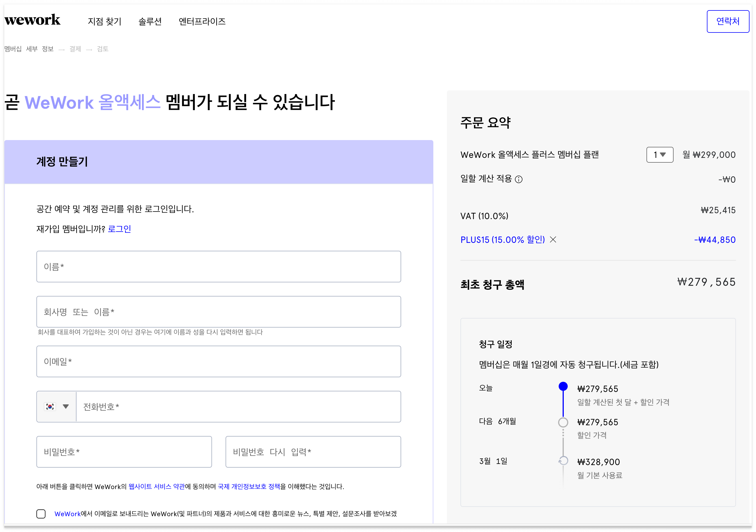This screenshot has height=532, width=756.
Task: Click the 로그인 link
Action: pyautogui.click(x=119, y=229)
